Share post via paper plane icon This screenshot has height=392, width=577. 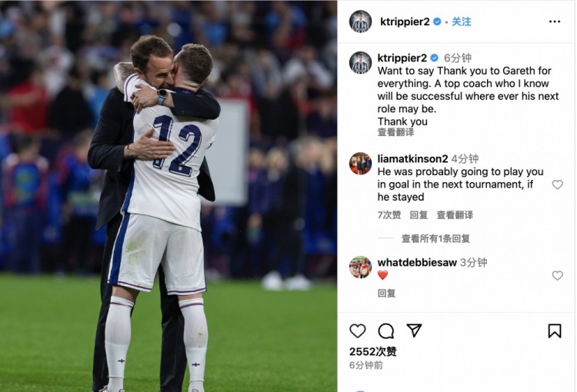414,331
